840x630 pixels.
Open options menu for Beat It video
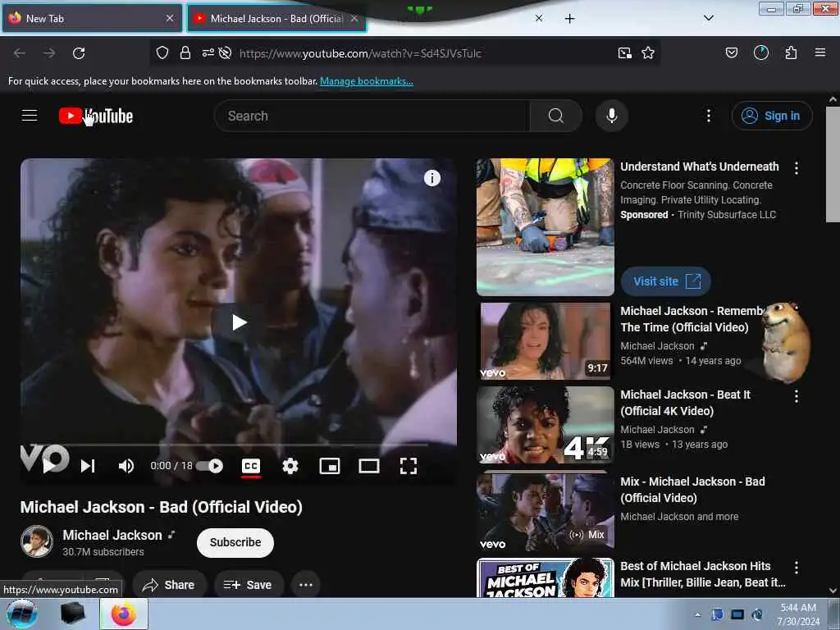tap(797, 396)
